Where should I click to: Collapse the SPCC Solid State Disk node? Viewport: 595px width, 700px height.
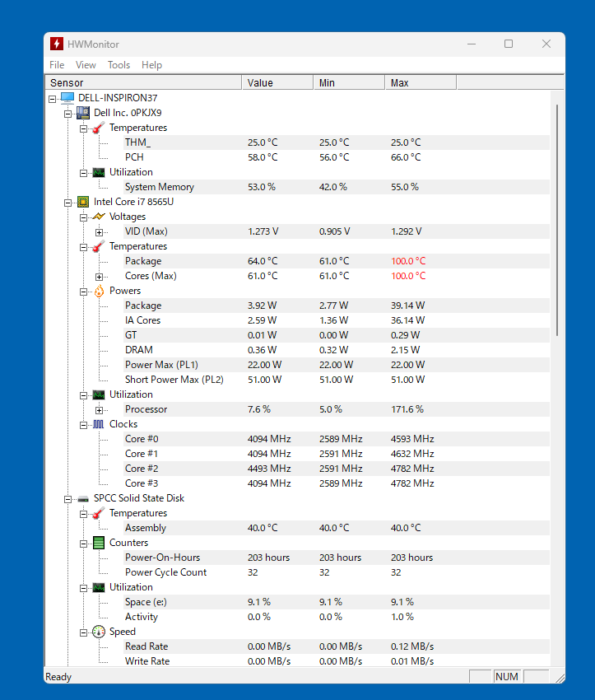point(67,499)
